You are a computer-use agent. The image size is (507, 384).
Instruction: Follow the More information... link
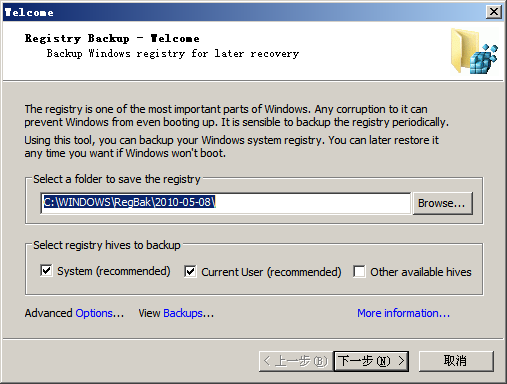(403, 313)
